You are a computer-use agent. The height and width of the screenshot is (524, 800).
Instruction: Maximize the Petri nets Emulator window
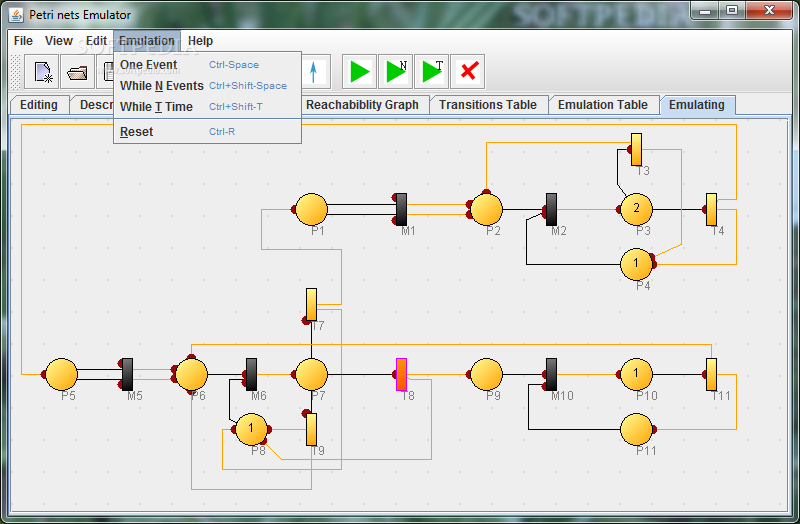732,11
